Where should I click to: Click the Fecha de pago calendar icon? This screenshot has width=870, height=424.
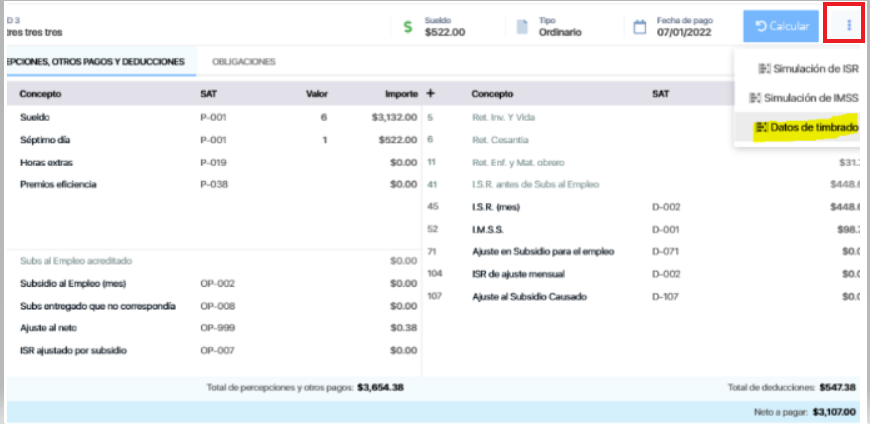pyautogui.click(x=640, y=27)
